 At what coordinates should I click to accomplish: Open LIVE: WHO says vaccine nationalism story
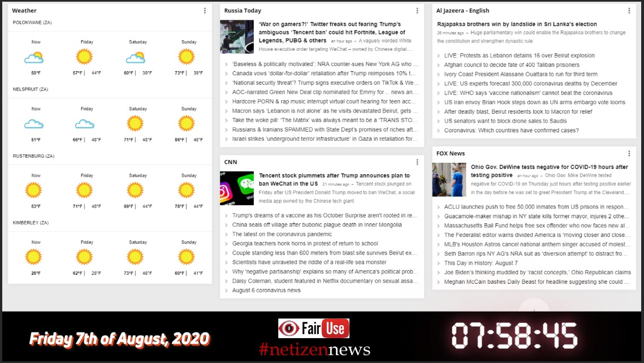click(528, 93)
